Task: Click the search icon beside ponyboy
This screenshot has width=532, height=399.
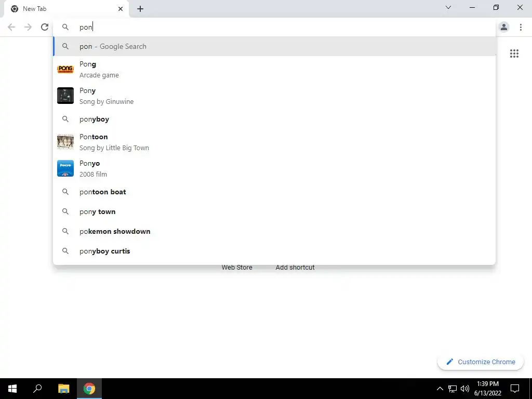Action: pyautogui.click(x=65, y=119)
